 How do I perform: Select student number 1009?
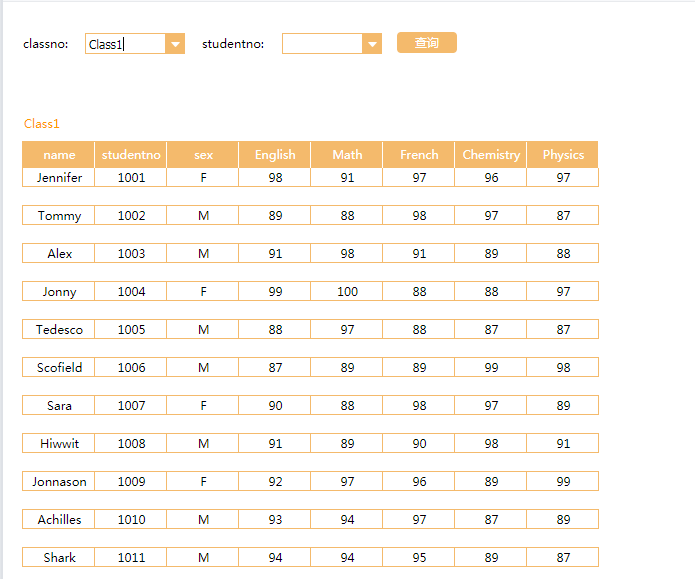click(131, 481)
